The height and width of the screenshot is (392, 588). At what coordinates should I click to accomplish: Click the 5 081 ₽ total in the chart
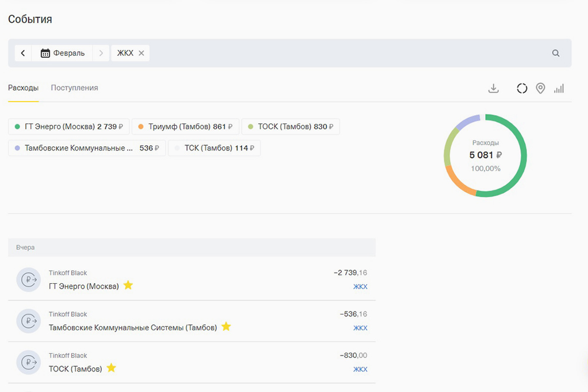pyautogui.click(x=485, y=155)
